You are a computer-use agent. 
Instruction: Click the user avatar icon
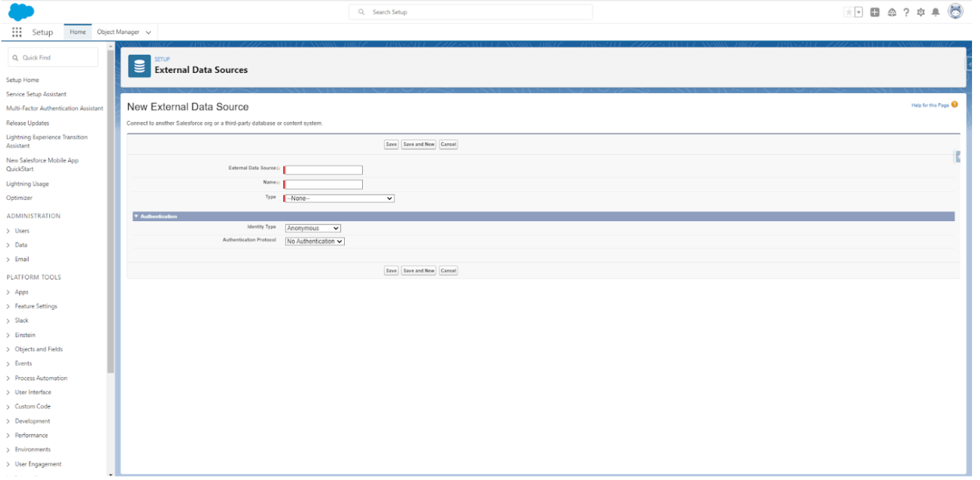point(955,11)
